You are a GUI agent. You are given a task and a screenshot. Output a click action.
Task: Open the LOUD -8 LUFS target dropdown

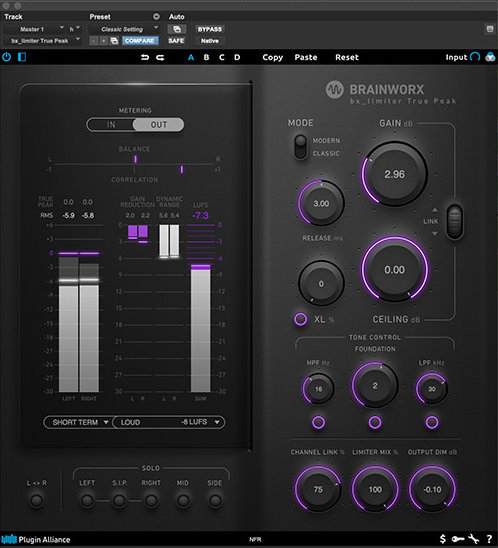(x=169, y=422)
